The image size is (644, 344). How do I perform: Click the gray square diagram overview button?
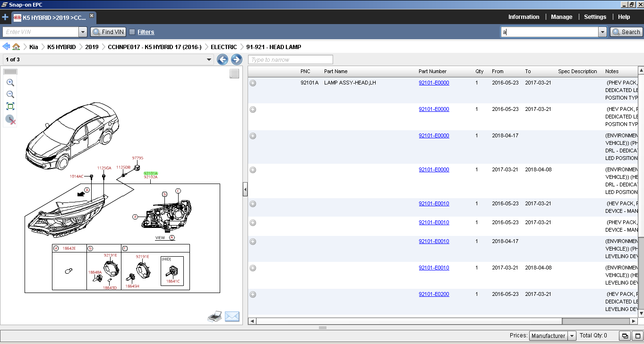(234, 74)
